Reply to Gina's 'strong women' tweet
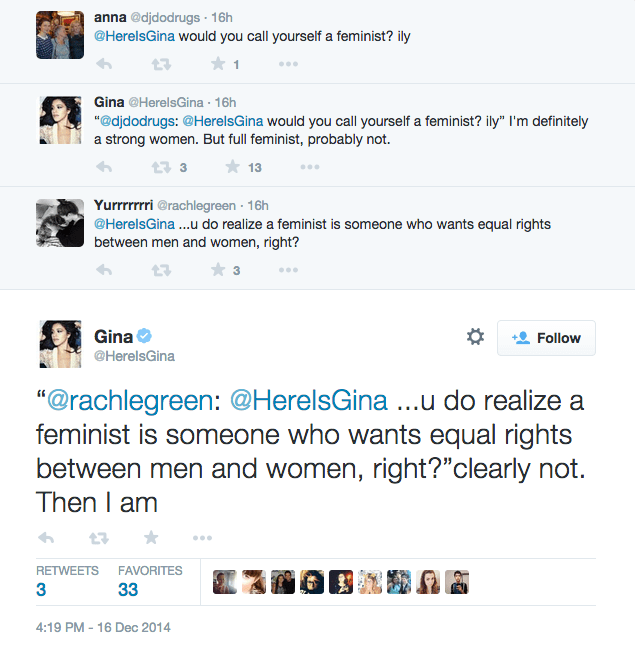635x656 pixels. point(103,167)
